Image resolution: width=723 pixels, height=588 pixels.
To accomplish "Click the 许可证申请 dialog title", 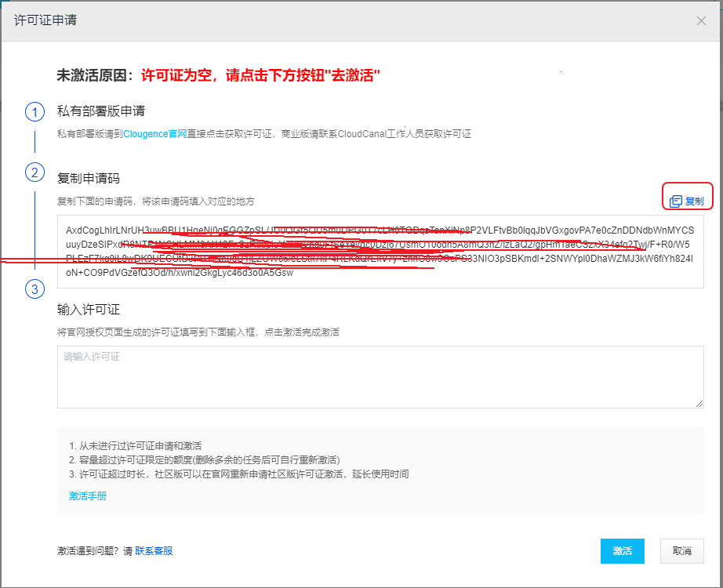I will (45, 20).
